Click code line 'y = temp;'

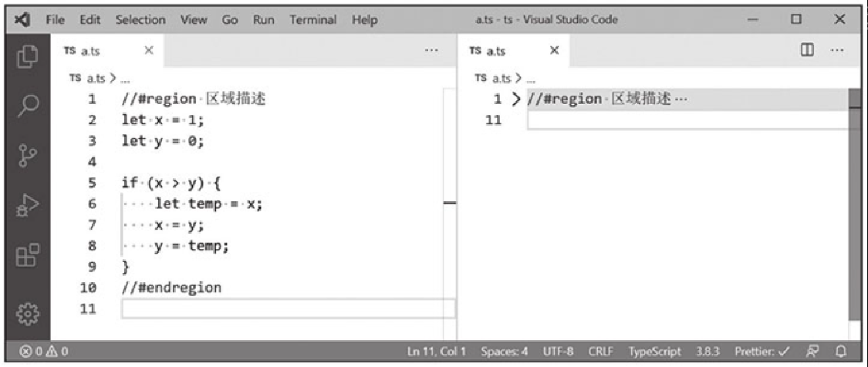tap(191, 246)
